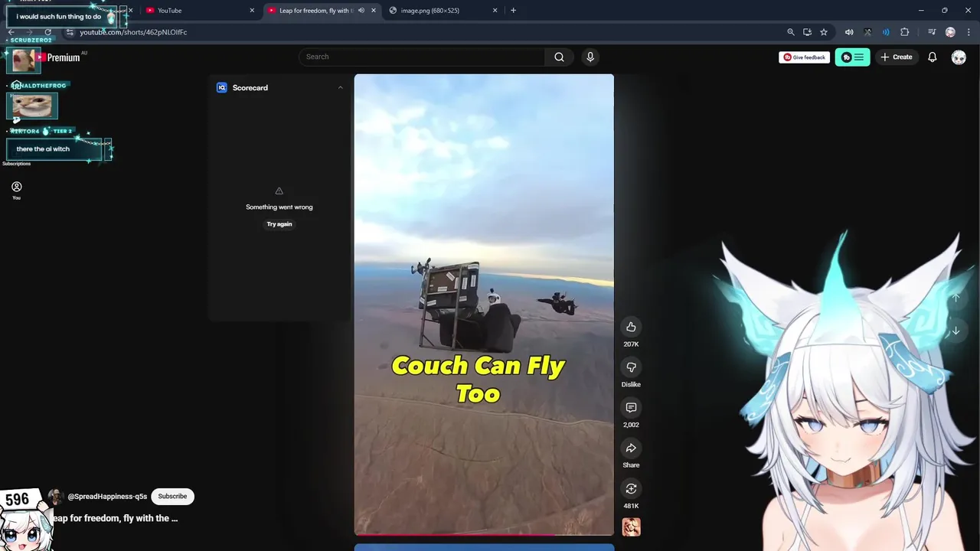
Task: Click the TubeBuddy green menu button
Action: pos(852,57)
